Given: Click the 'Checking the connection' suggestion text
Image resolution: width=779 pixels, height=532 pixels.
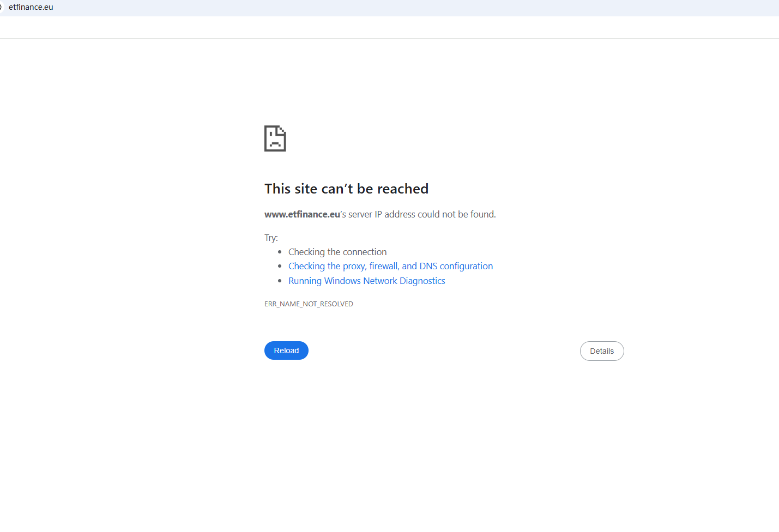Looking at the screenshot, I should click(337, 252).
